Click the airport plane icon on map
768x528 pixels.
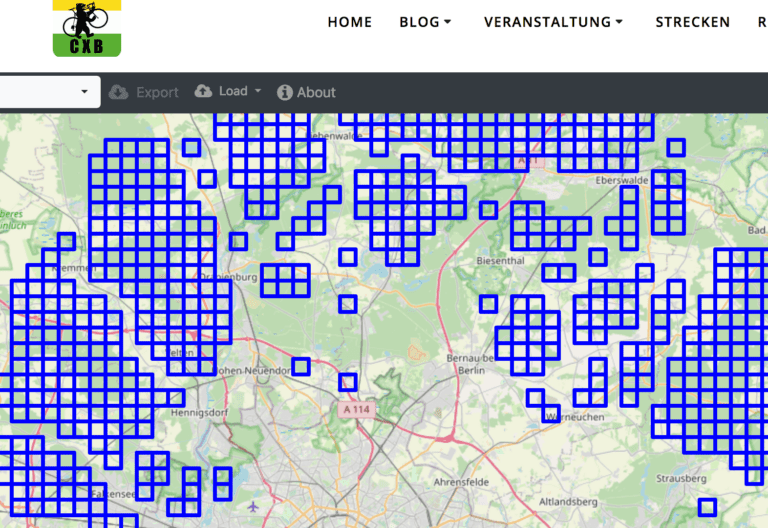click(253, 506)
